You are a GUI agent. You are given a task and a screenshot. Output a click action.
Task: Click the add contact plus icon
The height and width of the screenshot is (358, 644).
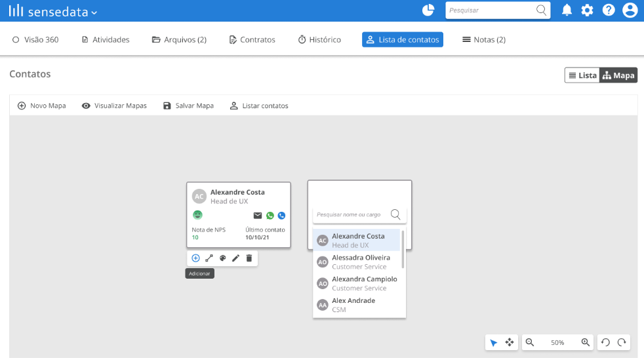[x=195, y=258]
